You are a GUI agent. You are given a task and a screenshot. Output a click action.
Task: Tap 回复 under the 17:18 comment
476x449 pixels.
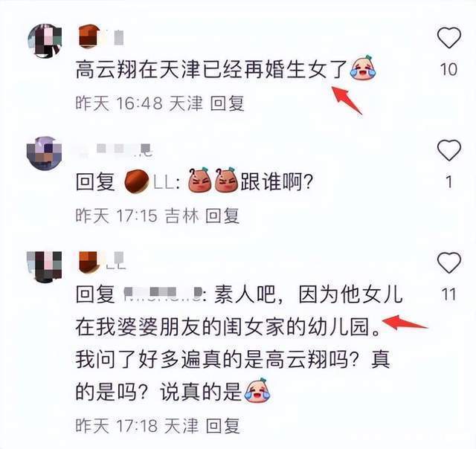pos(223,425)
